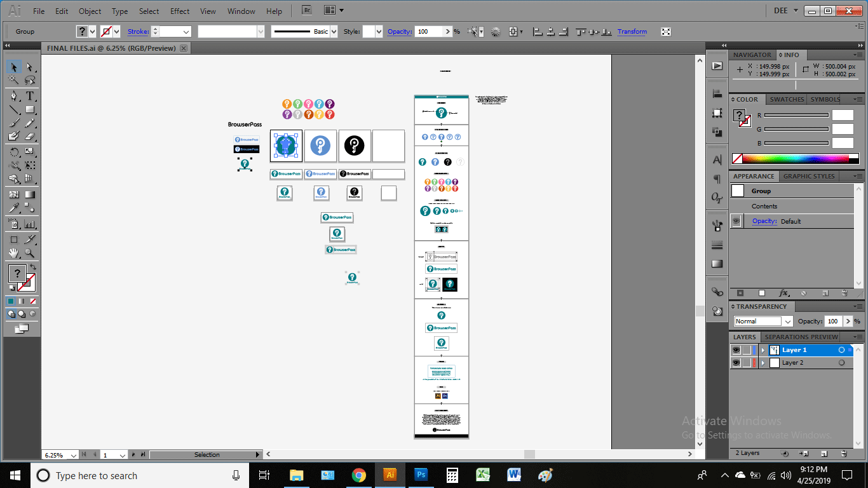
Task: Open the Style dropdown
Action: (379, 31)
